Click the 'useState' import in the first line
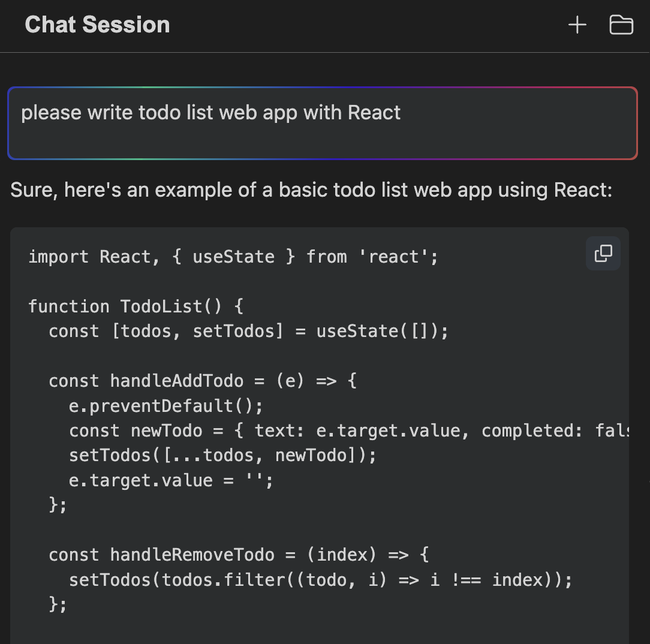650x644 pixels. 233,257
